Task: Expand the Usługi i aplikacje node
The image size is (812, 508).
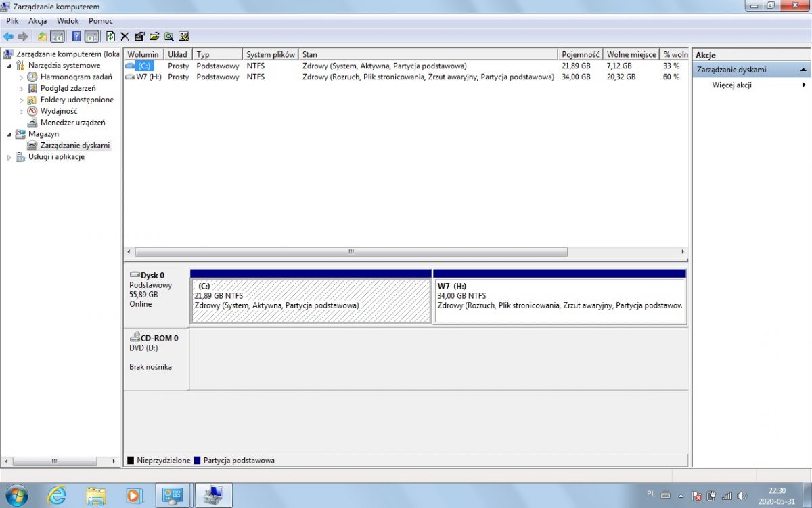Action: coord(9,157)
